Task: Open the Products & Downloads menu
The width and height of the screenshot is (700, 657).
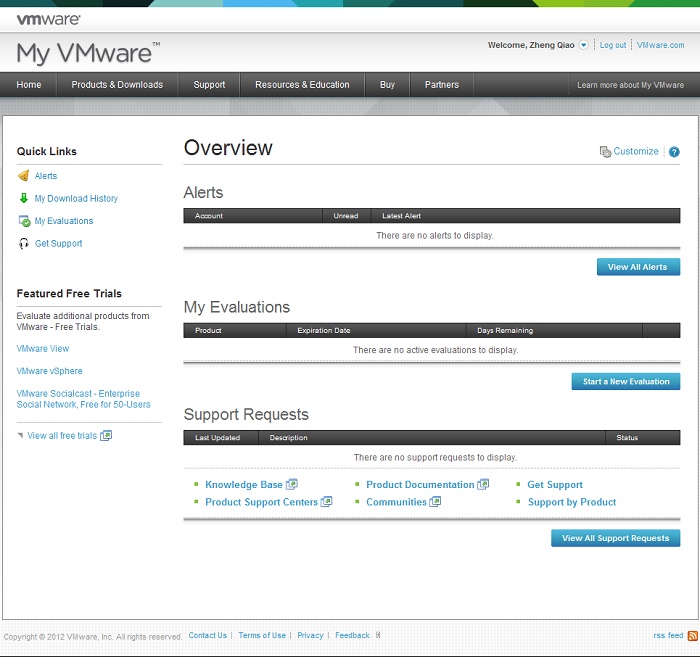Action: click(x=117, y=85)
